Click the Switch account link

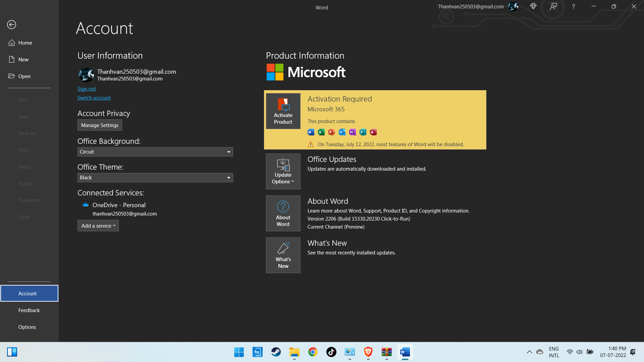(94, 98)
